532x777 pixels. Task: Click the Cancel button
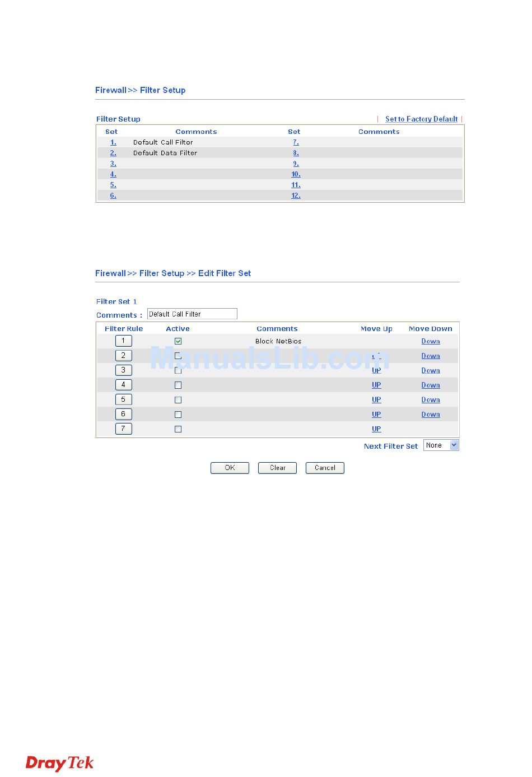[325, 468]
